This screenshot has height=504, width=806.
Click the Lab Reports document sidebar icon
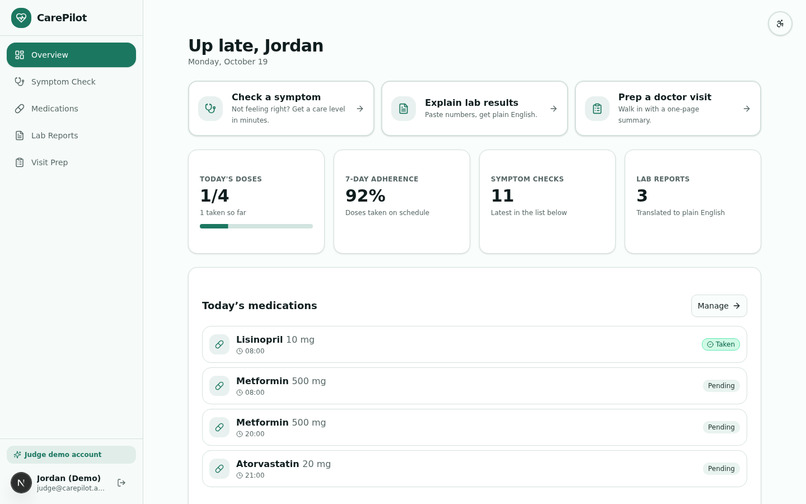click(20, 135)
